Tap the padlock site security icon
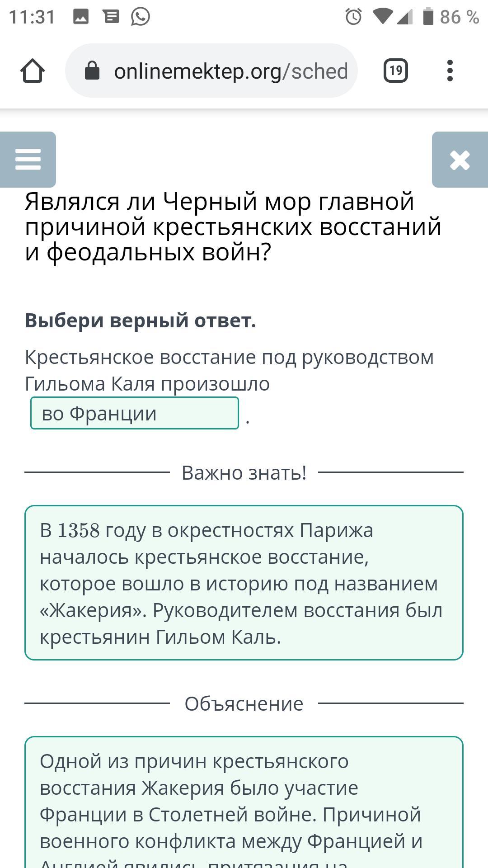 (x=92, y=71)
